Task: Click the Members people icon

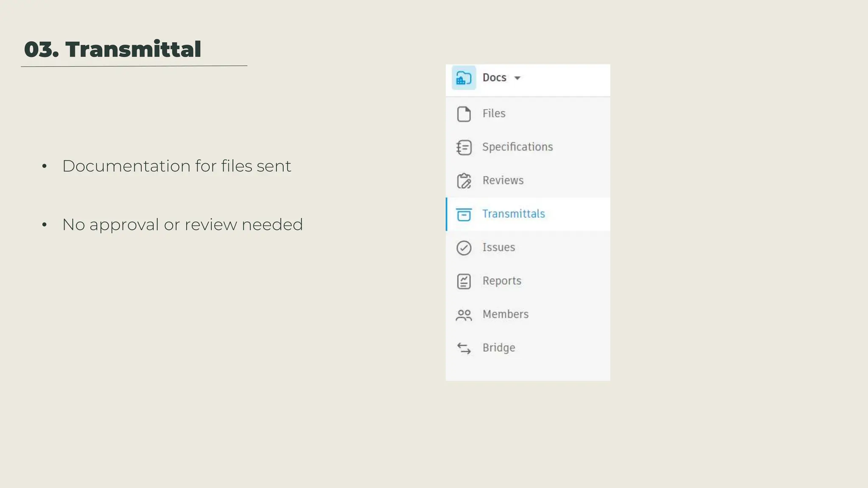Action: click(x=464, y=315)
